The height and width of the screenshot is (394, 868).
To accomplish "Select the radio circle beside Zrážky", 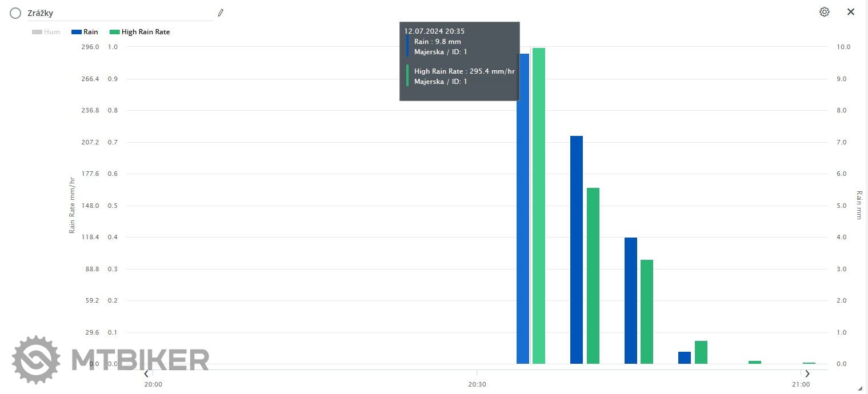I will click(15, 13).
